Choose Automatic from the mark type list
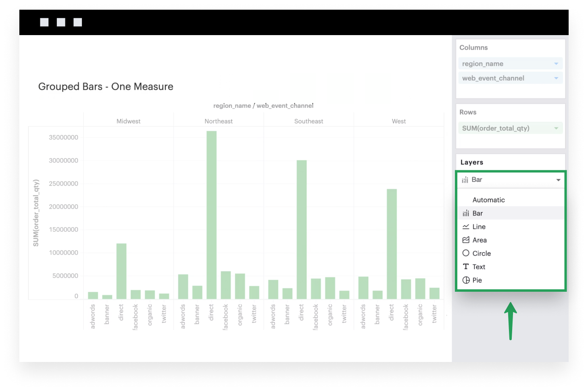Image resolution: width=588 pixels, height=391 pixels. click(488, 200)
